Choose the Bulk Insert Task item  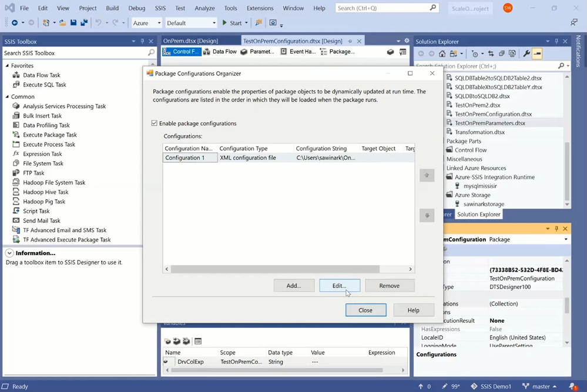(x=42, y=116)
